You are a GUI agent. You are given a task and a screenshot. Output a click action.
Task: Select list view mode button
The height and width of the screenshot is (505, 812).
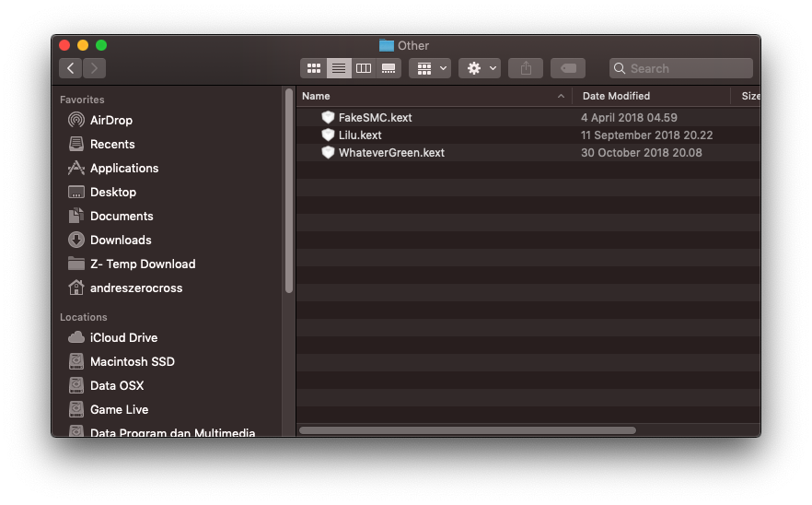pyautogui.click(x=339, y=68)
